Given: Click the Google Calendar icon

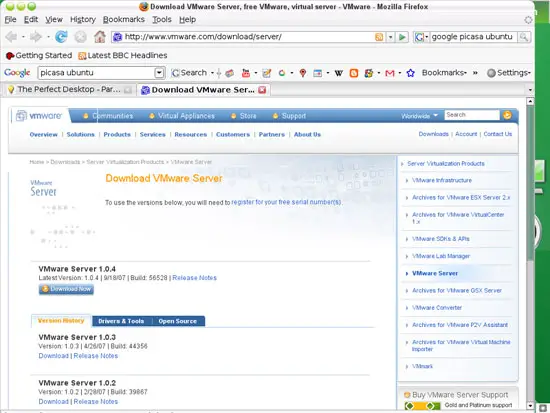Looking at the screenshot, I should click(x=318, y=73).
